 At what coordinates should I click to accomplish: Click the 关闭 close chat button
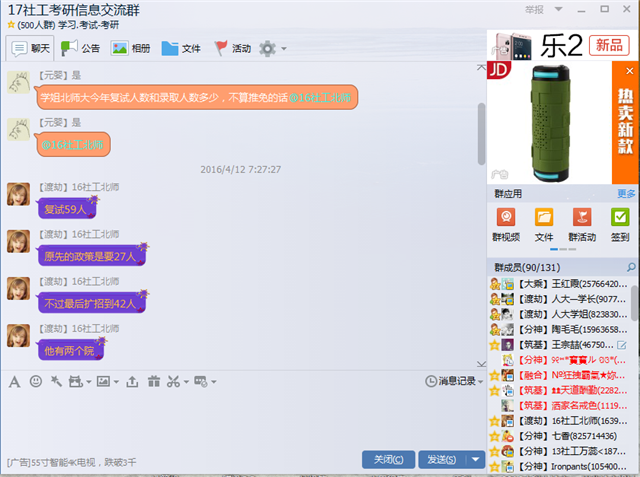(388, 459)
